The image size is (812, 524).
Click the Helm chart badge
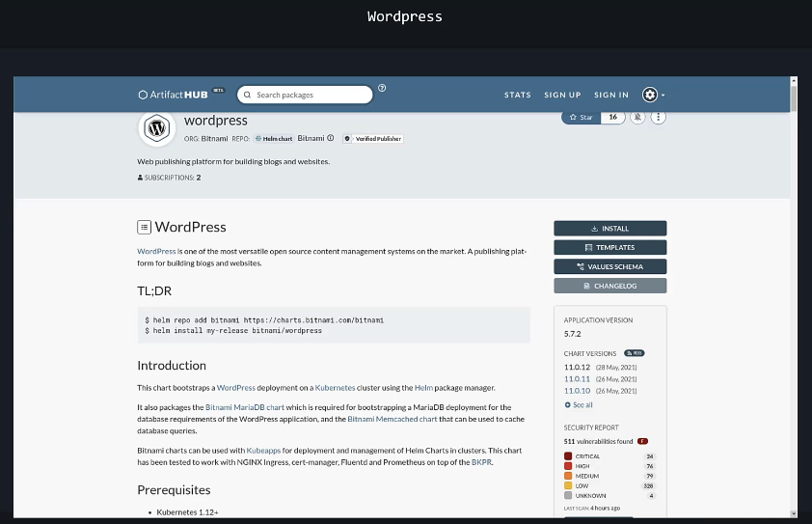[x=274, y=139]
